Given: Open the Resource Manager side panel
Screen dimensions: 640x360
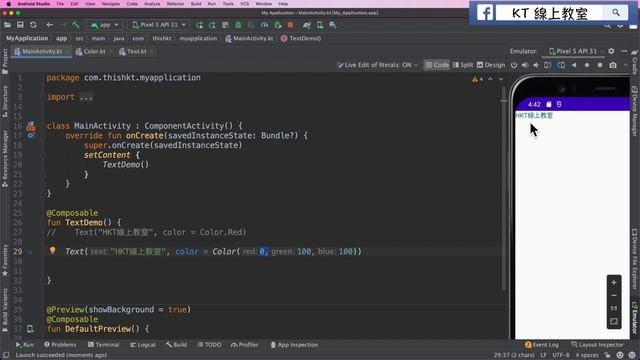Looking at the screenshot, I should [5, 158].
